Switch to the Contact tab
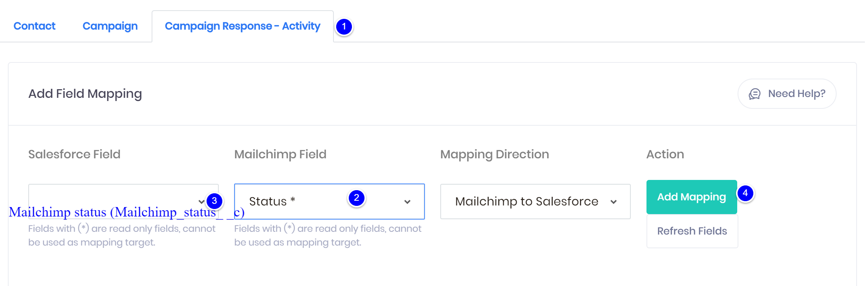Image resolution: width=868 pixels, height=286 pixels. pos(35,26)
